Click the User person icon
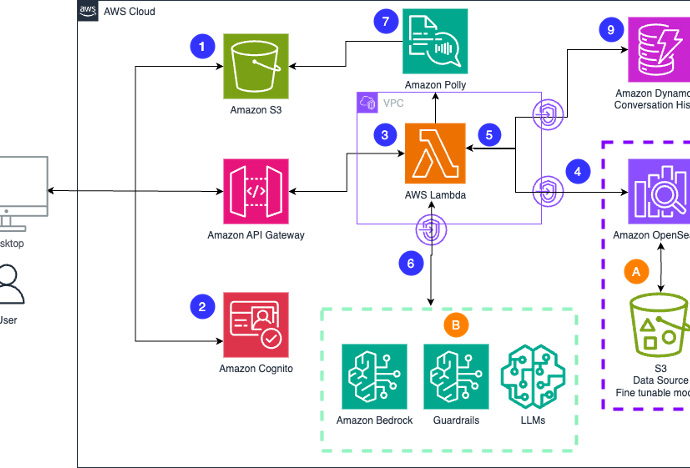Screen dimensions: 690x468 (x=12, y=283)
